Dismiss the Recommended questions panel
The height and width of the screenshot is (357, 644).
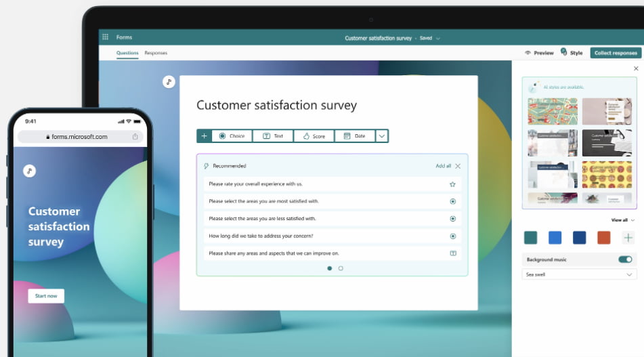[x=458, y=166]
